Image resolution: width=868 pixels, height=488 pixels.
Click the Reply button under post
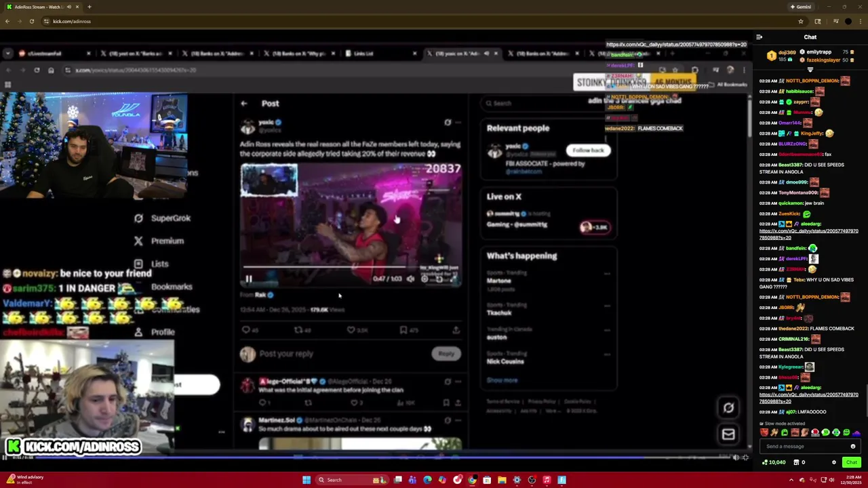446,353
